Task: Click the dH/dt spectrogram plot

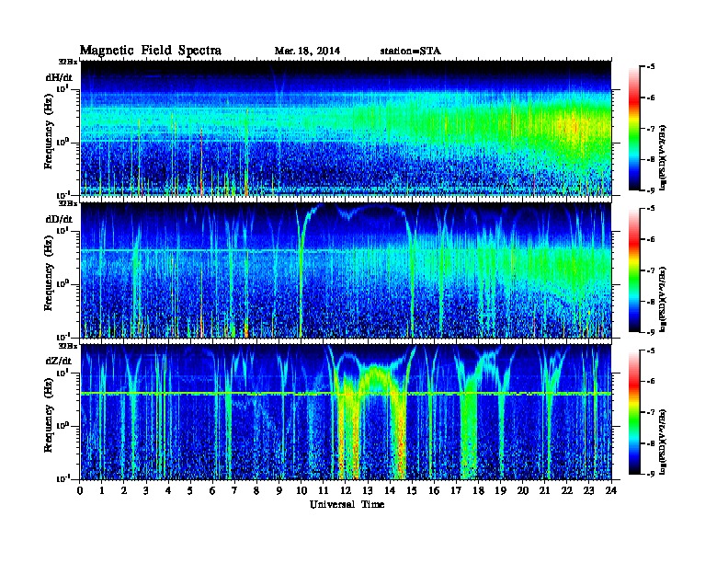Action: (x=346, y=128)
